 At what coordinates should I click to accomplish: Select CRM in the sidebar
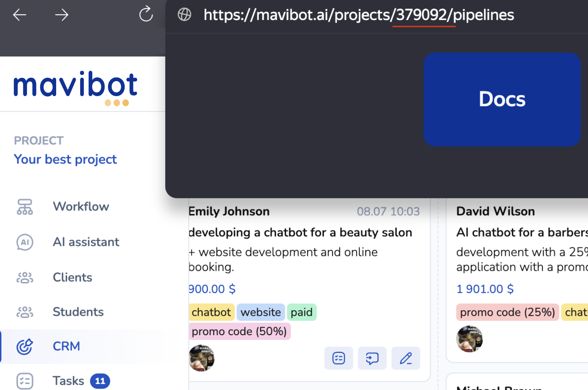pos(66,346)
